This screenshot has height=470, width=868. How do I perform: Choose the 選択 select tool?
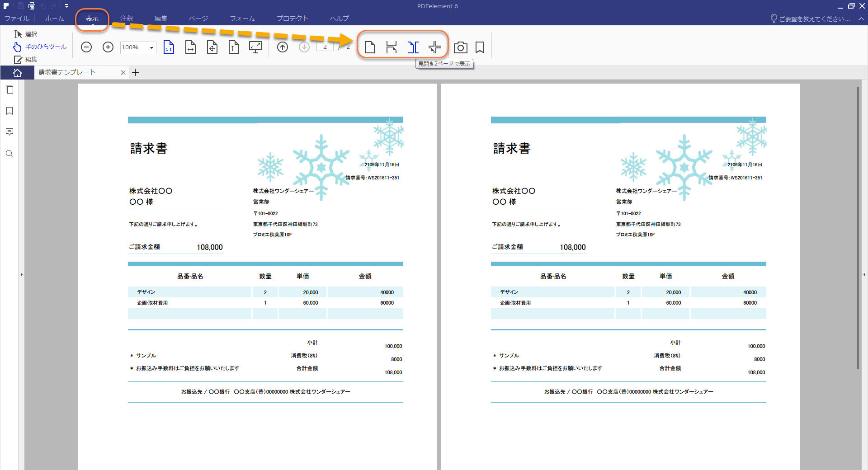(x=26, y=34)
